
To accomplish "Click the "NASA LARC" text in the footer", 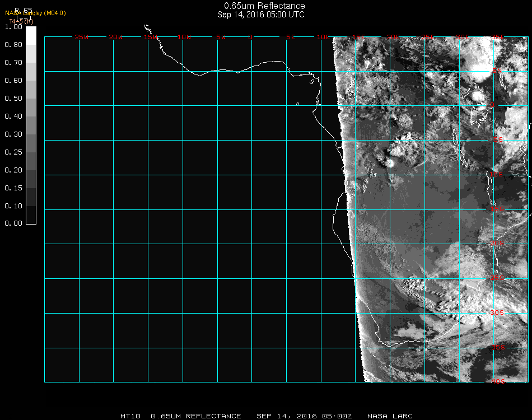I will coord(390,416).
